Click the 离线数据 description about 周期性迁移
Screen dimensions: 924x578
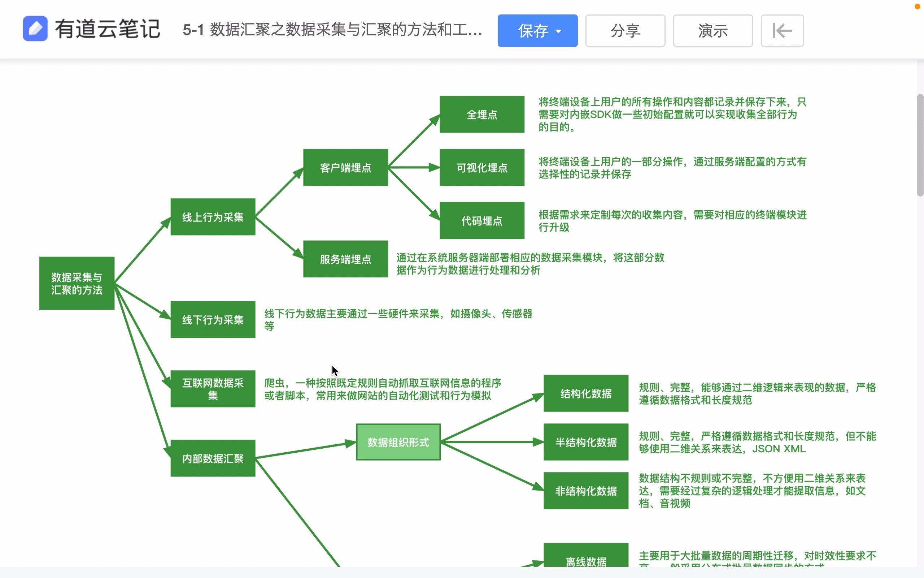click(x=758, y=558)
